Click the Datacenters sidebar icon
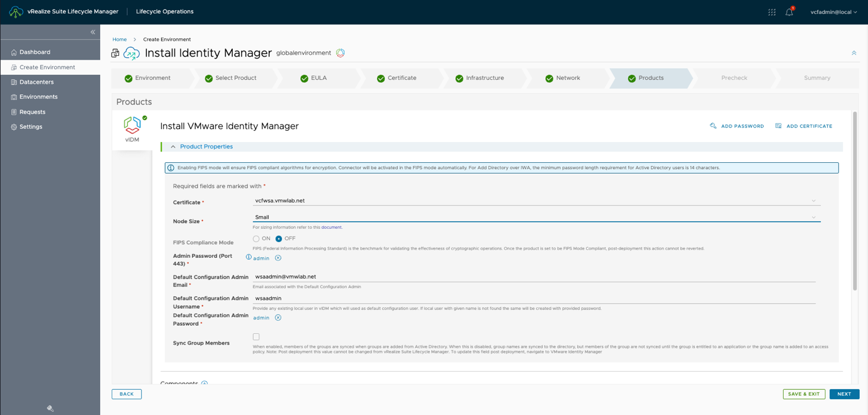 (x=14, y=82)
